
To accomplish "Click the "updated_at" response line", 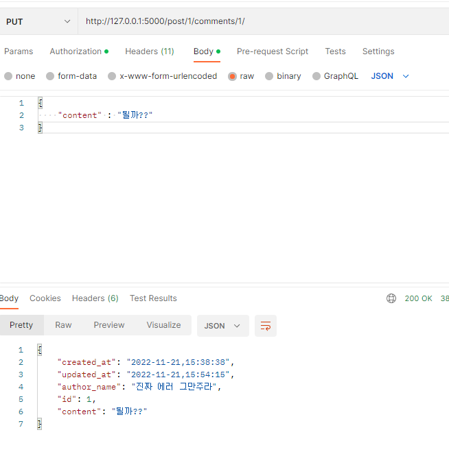I will 146,374.
